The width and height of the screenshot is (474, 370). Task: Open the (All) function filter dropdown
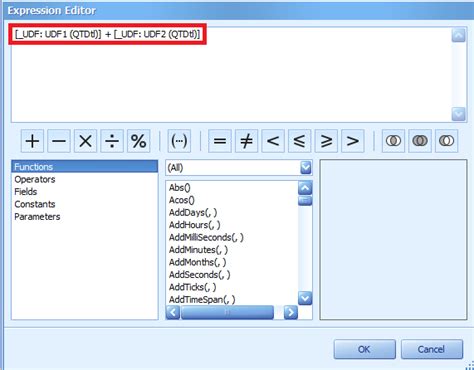click(x=306, y=168)
